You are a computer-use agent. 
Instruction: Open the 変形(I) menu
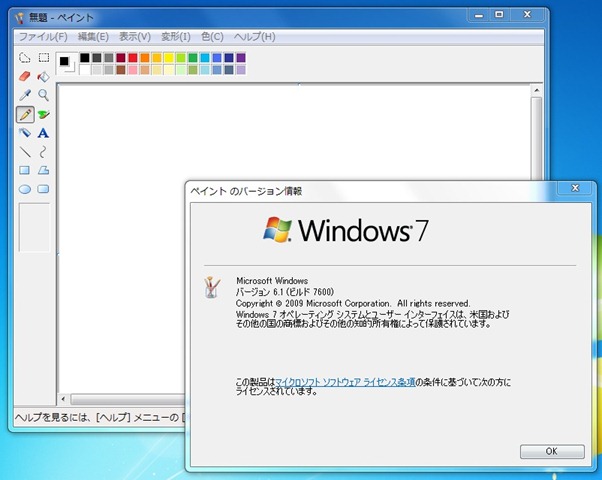tap(176, 37)
